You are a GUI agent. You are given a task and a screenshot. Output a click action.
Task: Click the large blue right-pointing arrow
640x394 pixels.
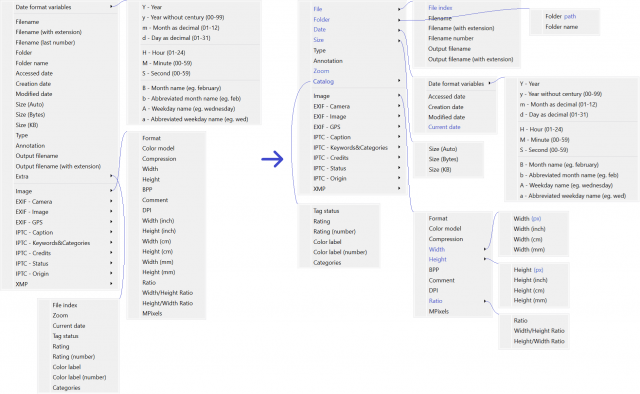272,159
